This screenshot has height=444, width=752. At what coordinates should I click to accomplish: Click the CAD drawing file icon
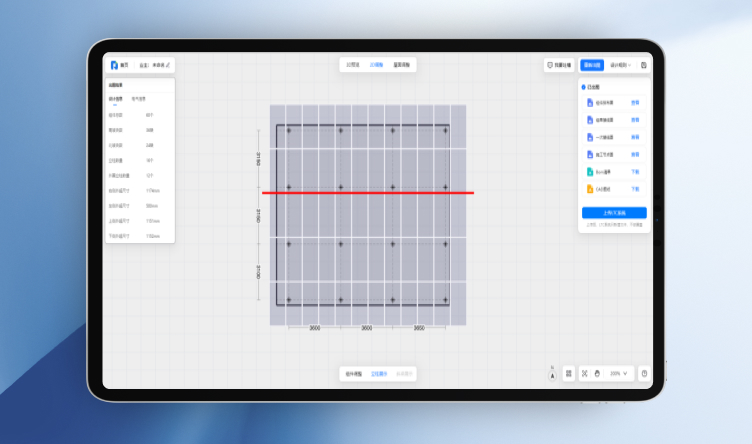590,188
